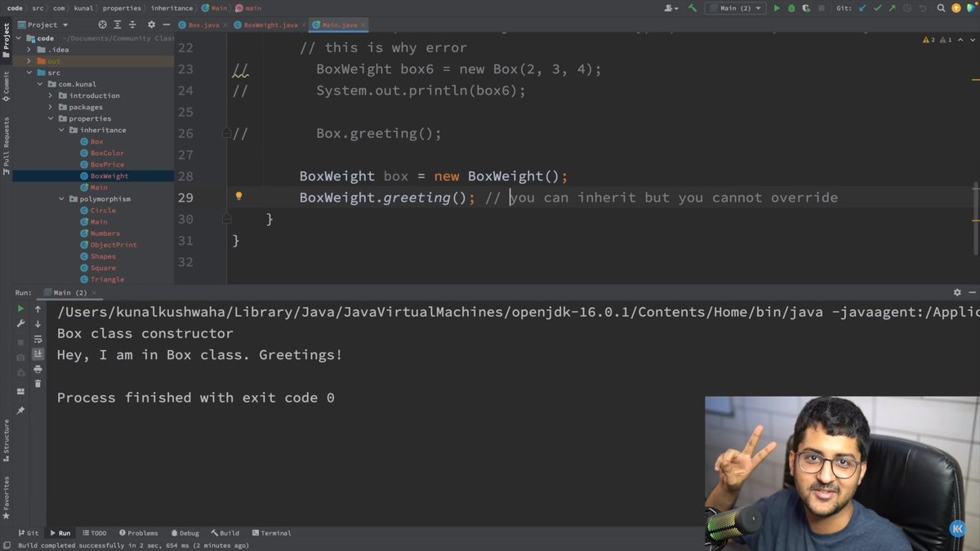
Task: Pin the Run tab
Action: (20, 411)
